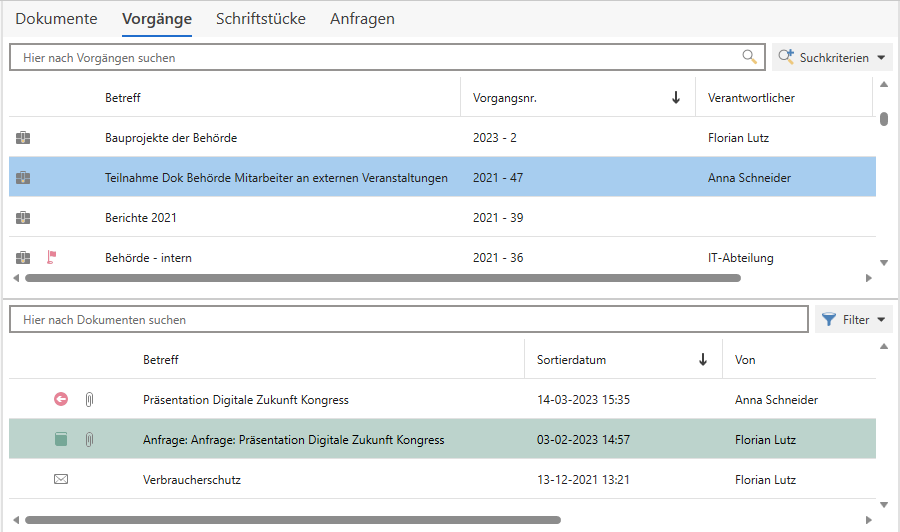900x532 pixels.
Task: Click the magnifier icon in Vorgänge search
Action: pyautogui.click(x=749, y=57)
